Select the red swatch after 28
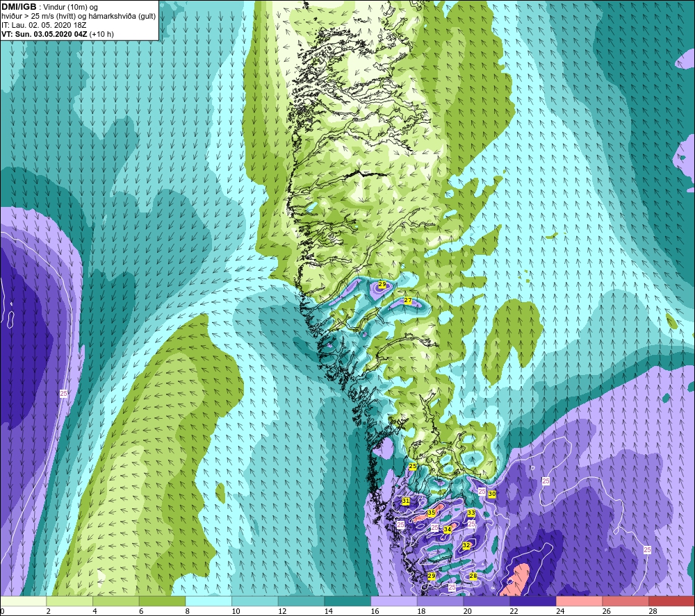Screen dimensions: 695x616 671,601
